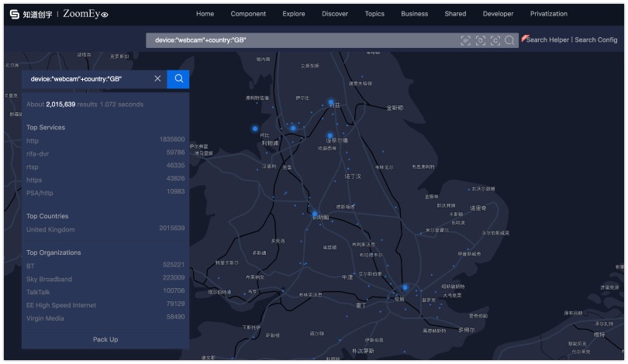The height and width of the screenshot is (364, 628).
Task: Click the glowing map marker near Leeds
Action: [x=331, y=102]
